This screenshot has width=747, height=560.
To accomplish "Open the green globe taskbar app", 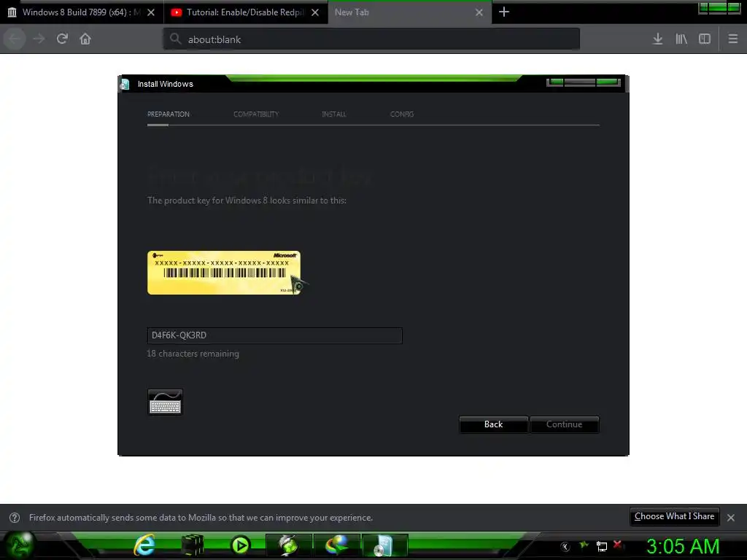I will [x=288, y=545].
